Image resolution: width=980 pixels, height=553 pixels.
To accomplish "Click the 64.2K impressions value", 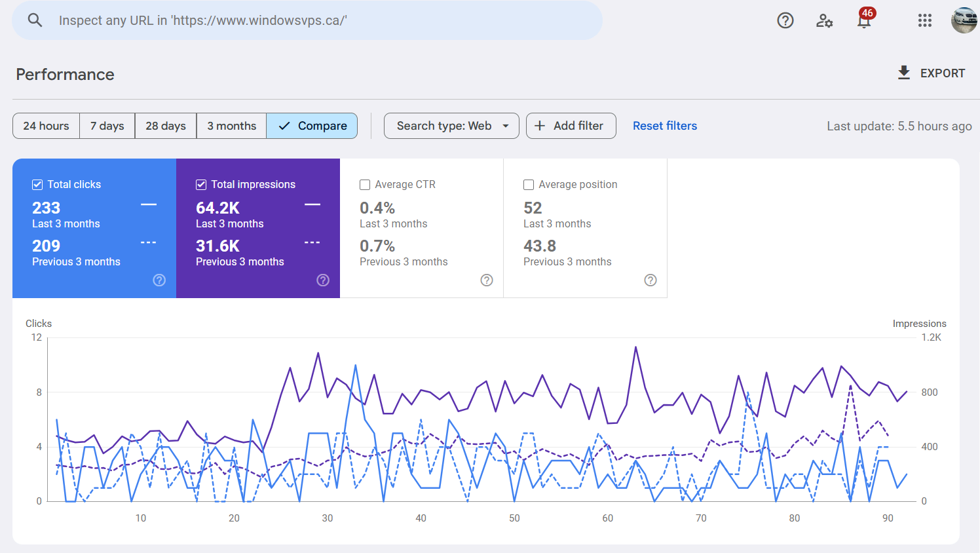I will (x=217, y=208).
